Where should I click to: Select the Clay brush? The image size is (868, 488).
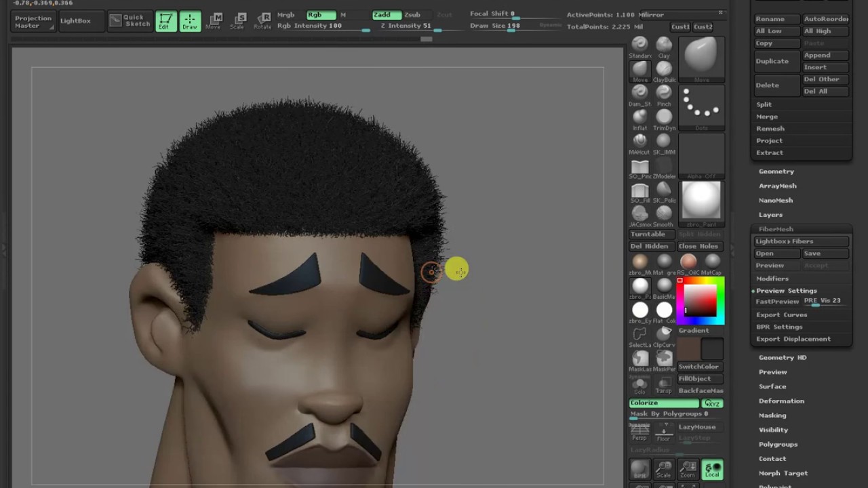click(664, 46)
